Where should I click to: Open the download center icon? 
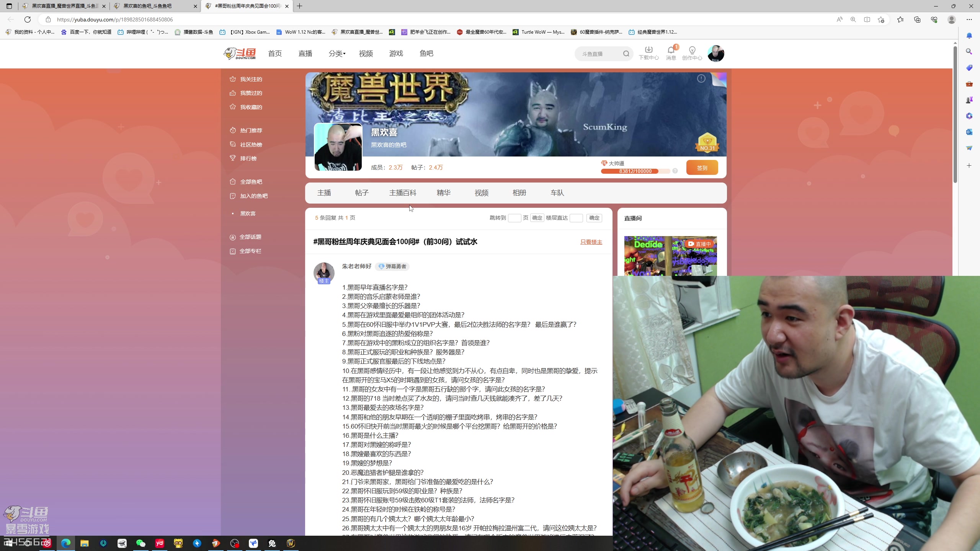click(648, 53)
